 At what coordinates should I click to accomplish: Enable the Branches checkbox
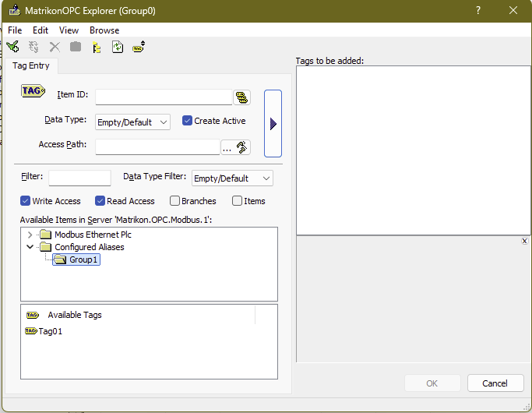(174, 201)
